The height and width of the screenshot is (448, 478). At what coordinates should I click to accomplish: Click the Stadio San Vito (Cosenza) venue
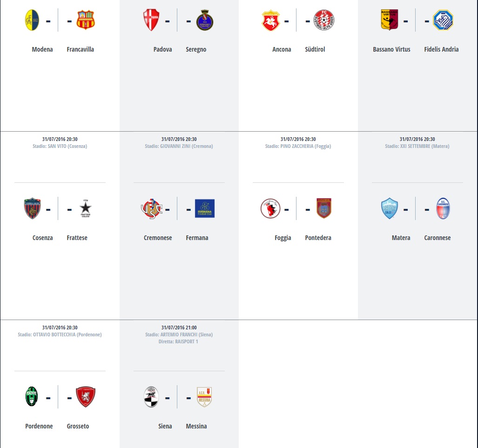[60, 146]
